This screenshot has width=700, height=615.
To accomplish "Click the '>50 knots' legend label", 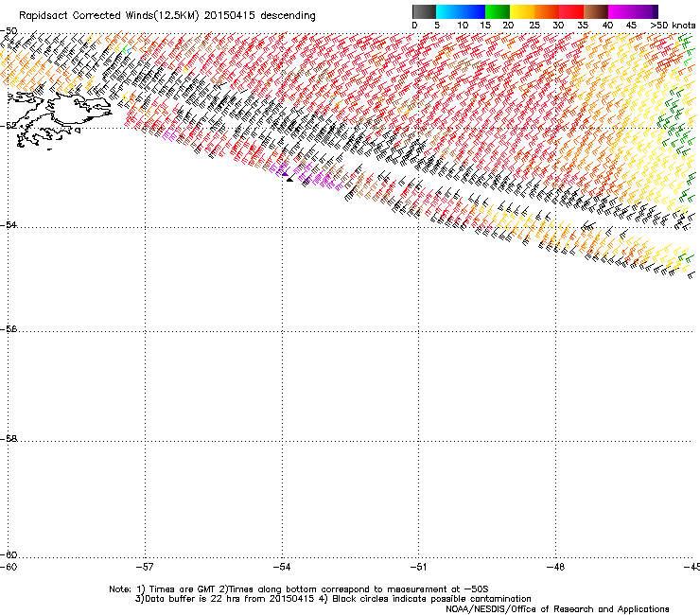I will click(673, 26).
